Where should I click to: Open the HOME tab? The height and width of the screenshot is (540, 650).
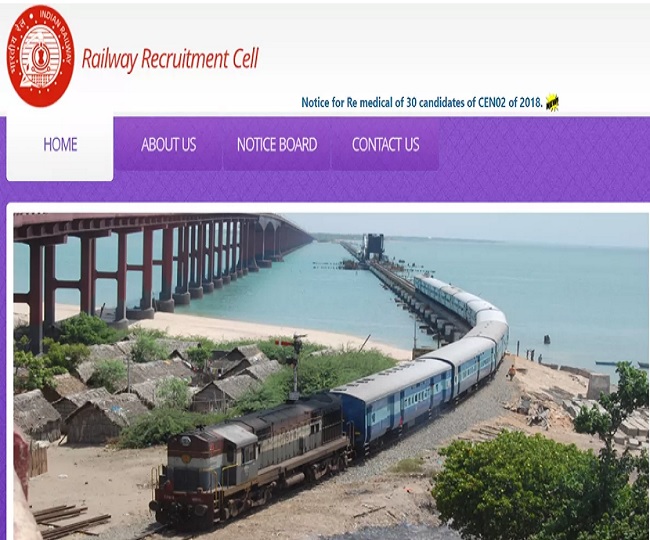coord(60,145)
